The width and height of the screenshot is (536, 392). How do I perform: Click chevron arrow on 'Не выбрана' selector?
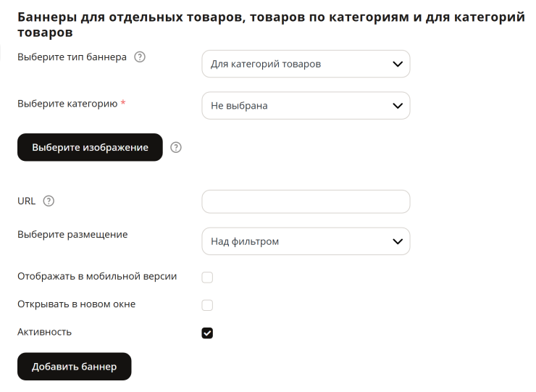(398, 106)
